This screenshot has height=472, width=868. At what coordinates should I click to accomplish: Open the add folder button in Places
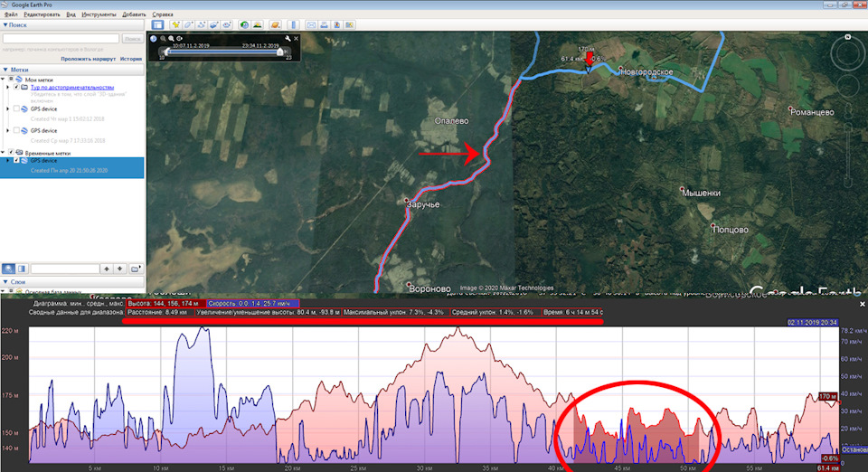135,269
